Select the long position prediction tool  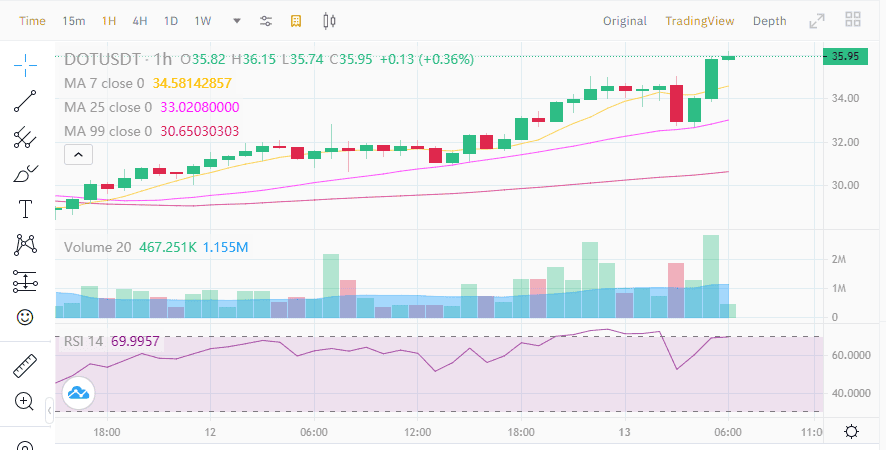pos(25,281)
